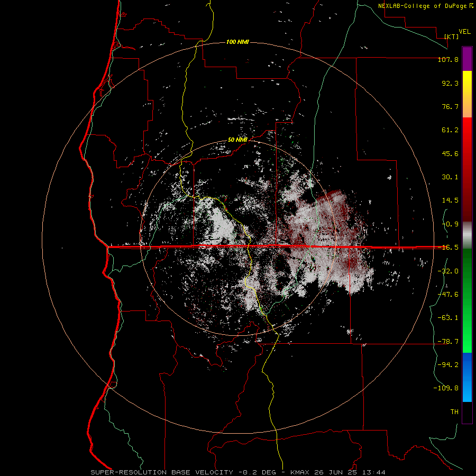Click the 45.6 velocity scale value
Screen dimensions: 476x476
point(450,153)
